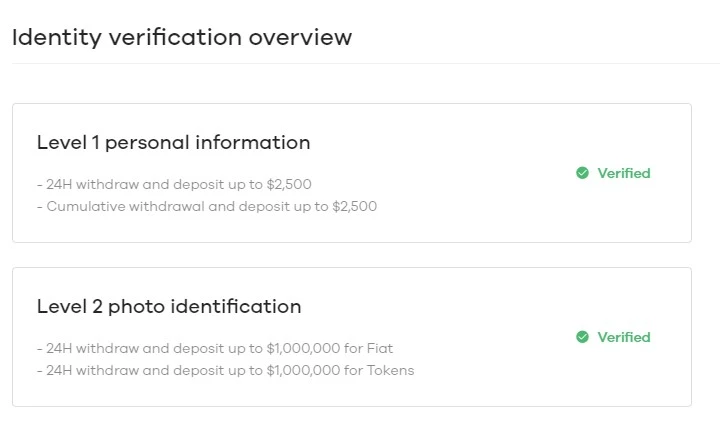Select the Level 1 personal information heading

pyautogui.click(x=174, y=143)
